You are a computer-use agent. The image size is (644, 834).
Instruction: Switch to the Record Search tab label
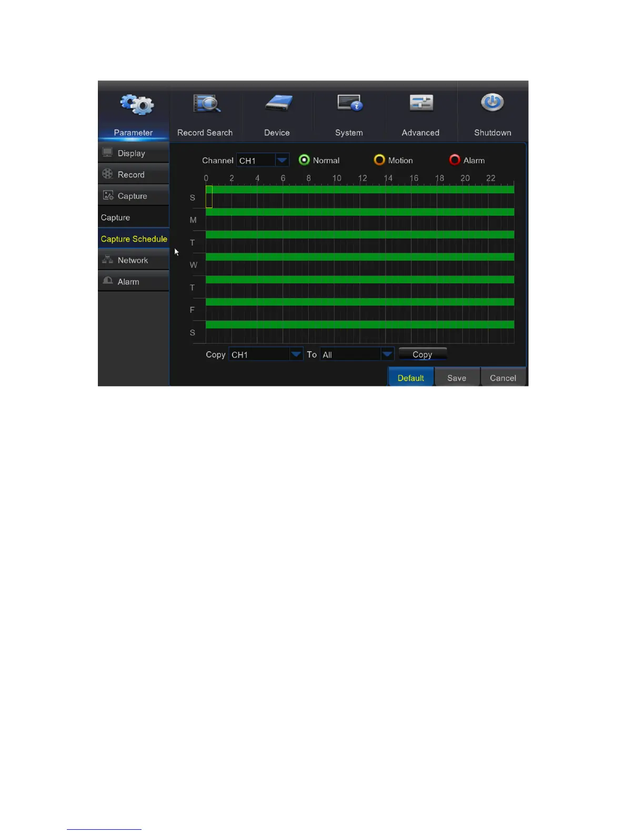[205, 133]
